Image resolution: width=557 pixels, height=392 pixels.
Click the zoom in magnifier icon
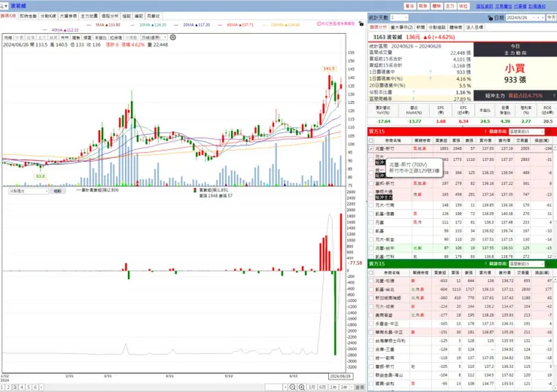[x=302, y=387]
